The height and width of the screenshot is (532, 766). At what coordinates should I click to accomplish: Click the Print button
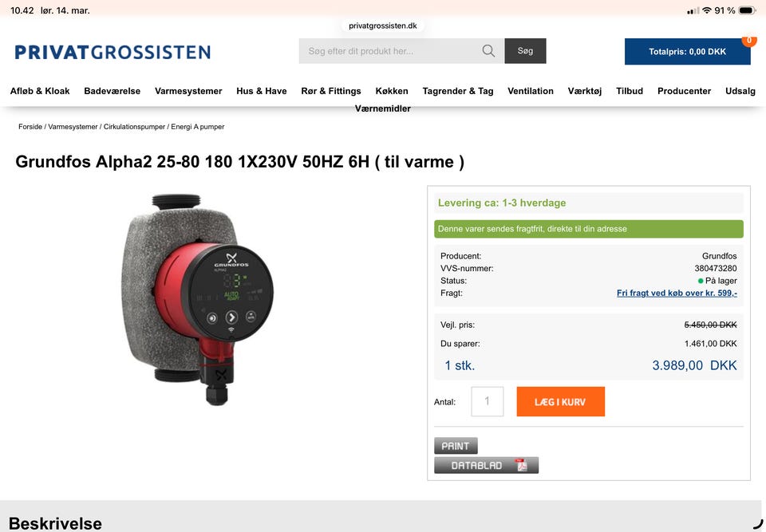(456, 446)
